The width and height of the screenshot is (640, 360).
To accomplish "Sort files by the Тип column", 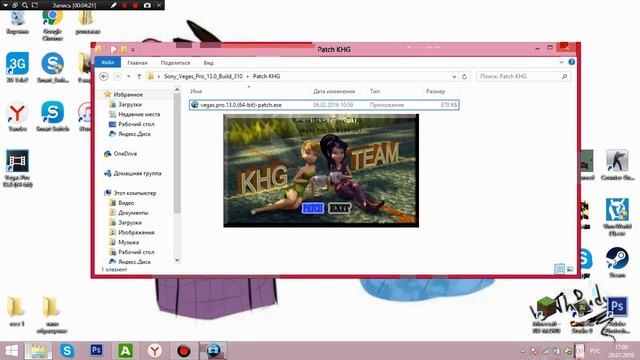I will point(375,91).
